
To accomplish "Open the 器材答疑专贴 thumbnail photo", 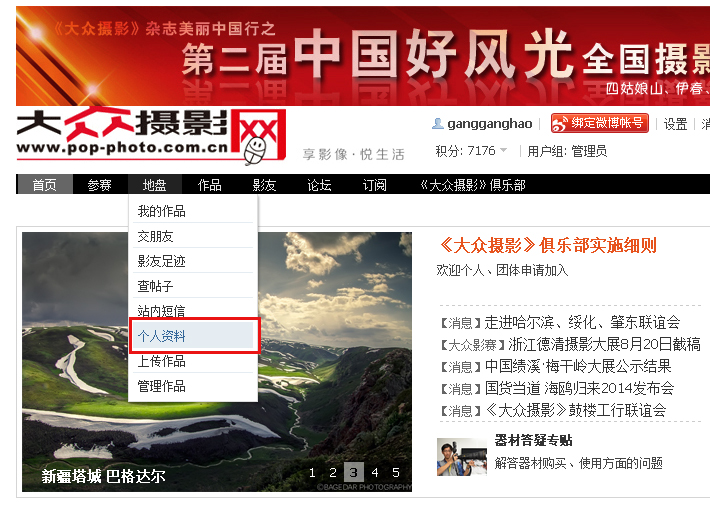I will (462, 457).
